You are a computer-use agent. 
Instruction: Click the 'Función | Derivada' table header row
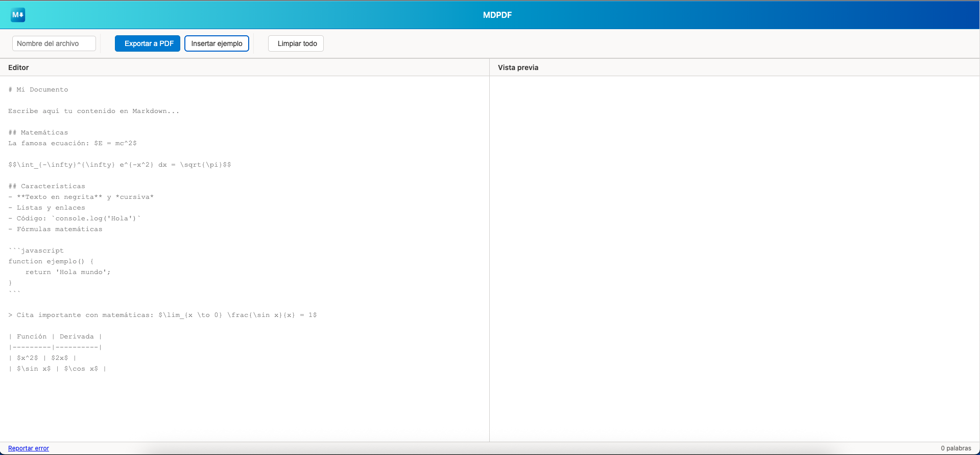click(55, 336)
